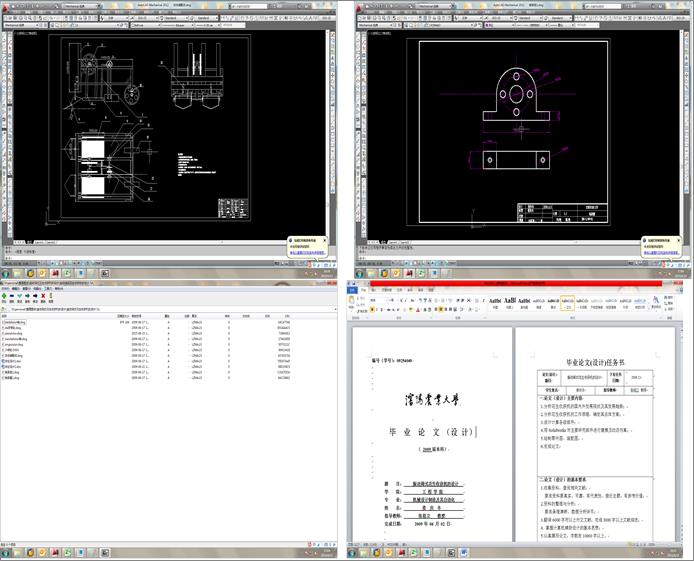Click the Explorer folder icon in the top-right taskbar
This screenshot has width=694, height=561.
(371, 273)
